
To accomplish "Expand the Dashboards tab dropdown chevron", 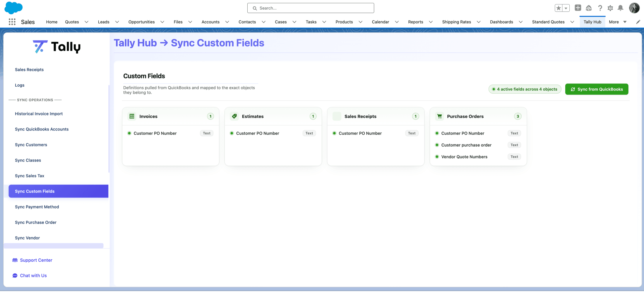I will pos(521,22).
